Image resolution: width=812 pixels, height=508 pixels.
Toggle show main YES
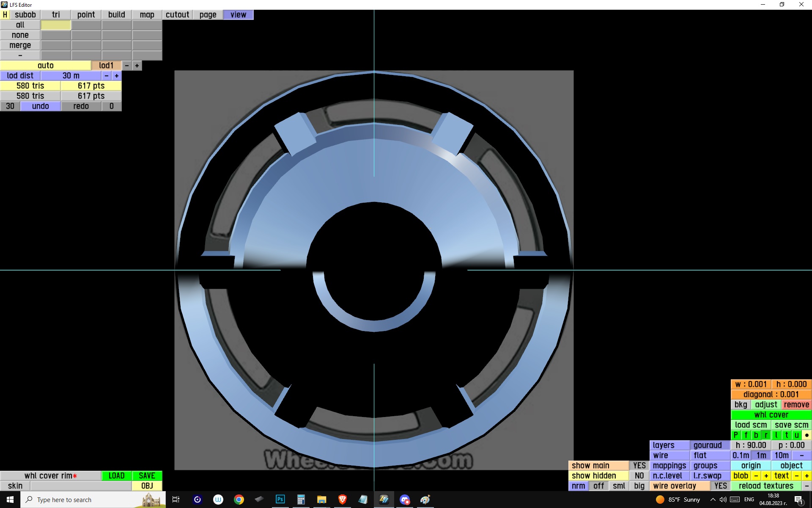639,466
